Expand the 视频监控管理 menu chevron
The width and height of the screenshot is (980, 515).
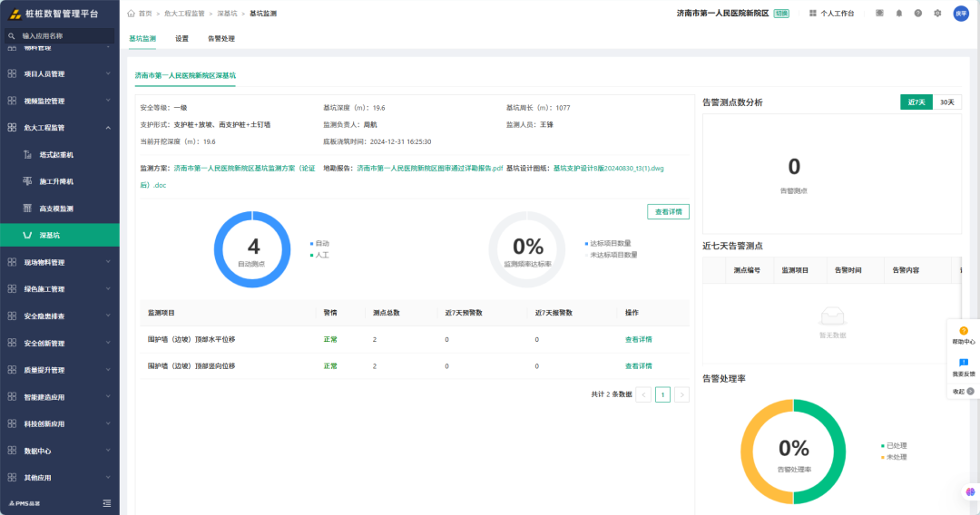(108, 101)
